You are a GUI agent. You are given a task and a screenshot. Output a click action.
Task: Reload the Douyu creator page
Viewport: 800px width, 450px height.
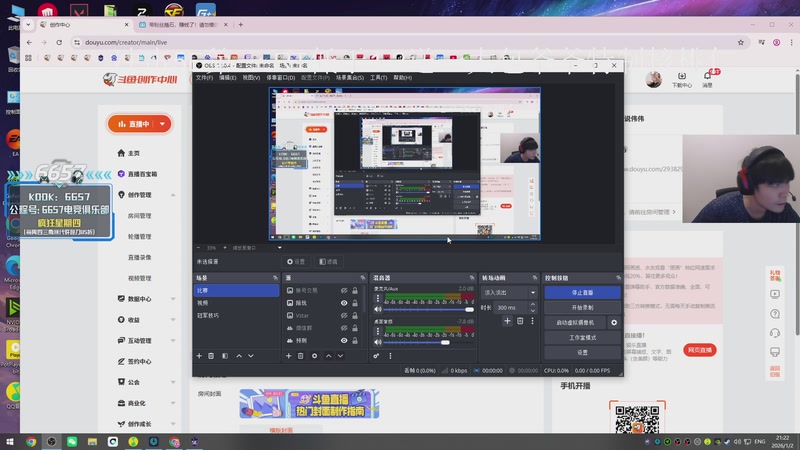tap(59, 42)
